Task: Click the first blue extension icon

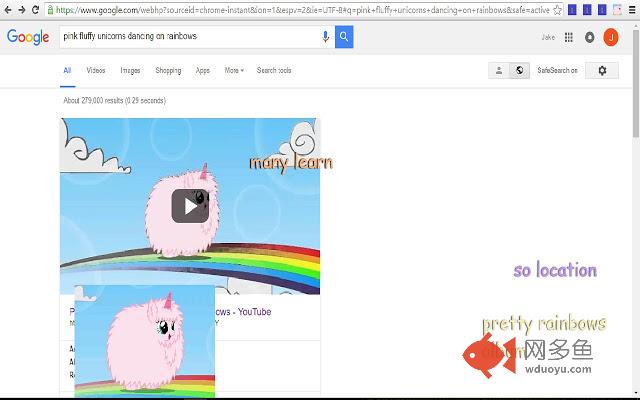Action: tap(572, 10)
